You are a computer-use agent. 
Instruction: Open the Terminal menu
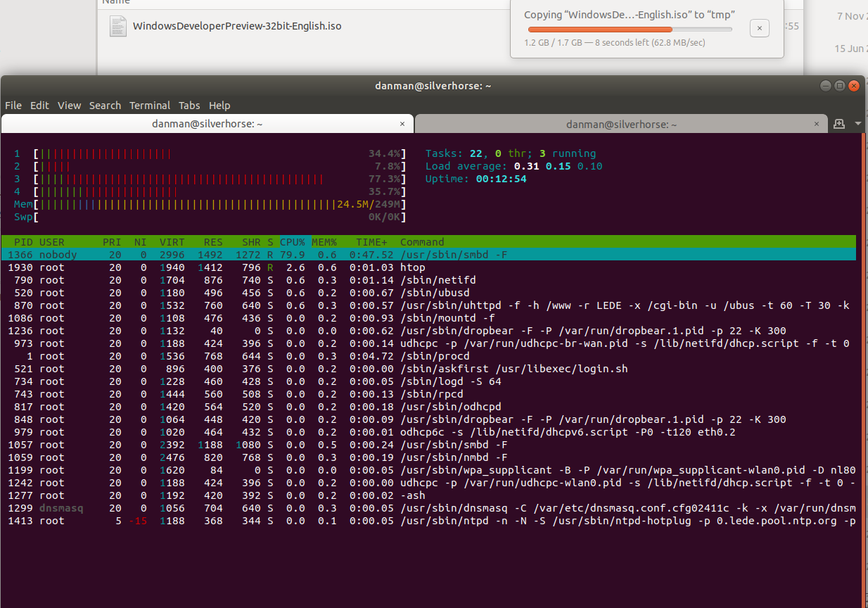tap(150, 106)
